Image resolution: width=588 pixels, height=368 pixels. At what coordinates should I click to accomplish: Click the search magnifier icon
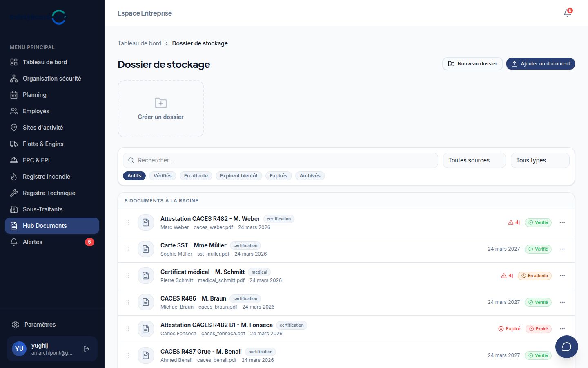[x=131, y=160]
